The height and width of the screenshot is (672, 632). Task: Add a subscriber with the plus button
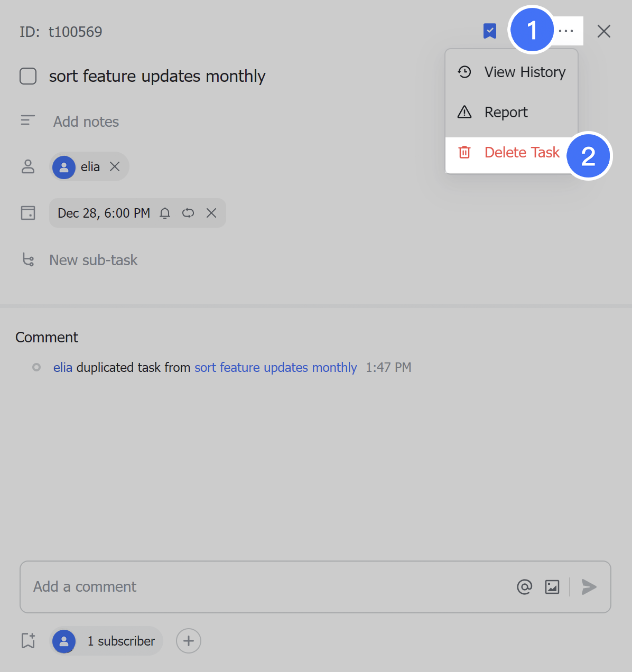(x=188, y=641)
